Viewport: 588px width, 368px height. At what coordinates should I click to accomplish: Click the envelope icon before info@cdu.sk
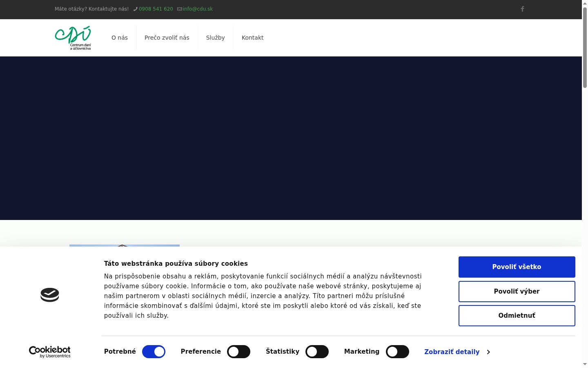click(180, 9)
